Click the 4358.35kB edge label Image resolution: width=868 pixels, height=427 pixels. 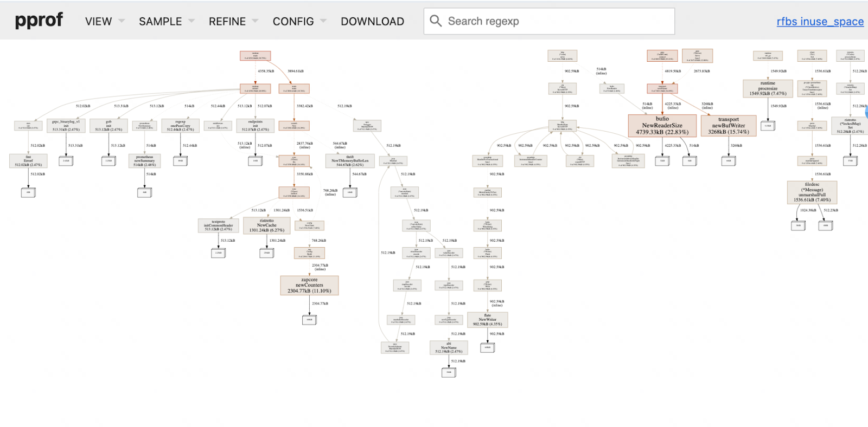pyautogui.click(x=266, y=71)
